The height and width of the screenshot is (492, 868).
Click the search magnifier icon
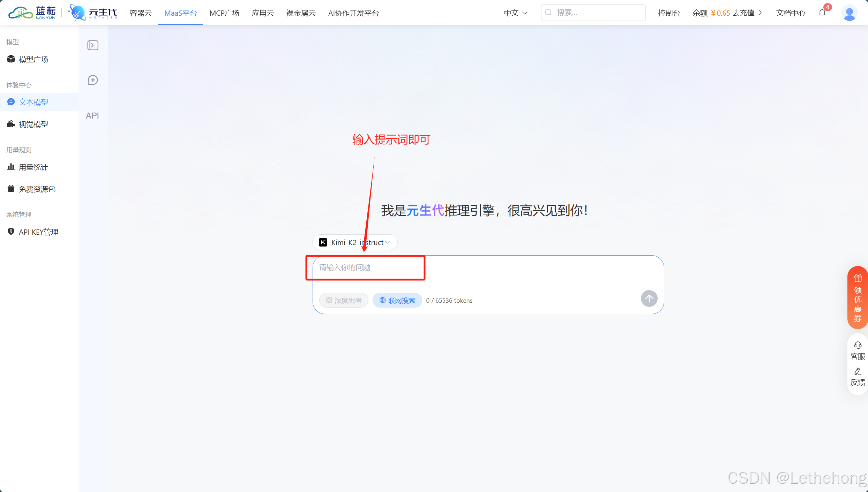coord(548,13)
